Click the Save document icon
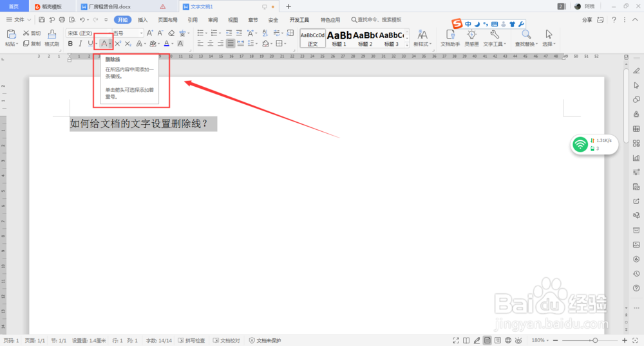This screenshot has height=346, width=644. (x=41, y=20)
